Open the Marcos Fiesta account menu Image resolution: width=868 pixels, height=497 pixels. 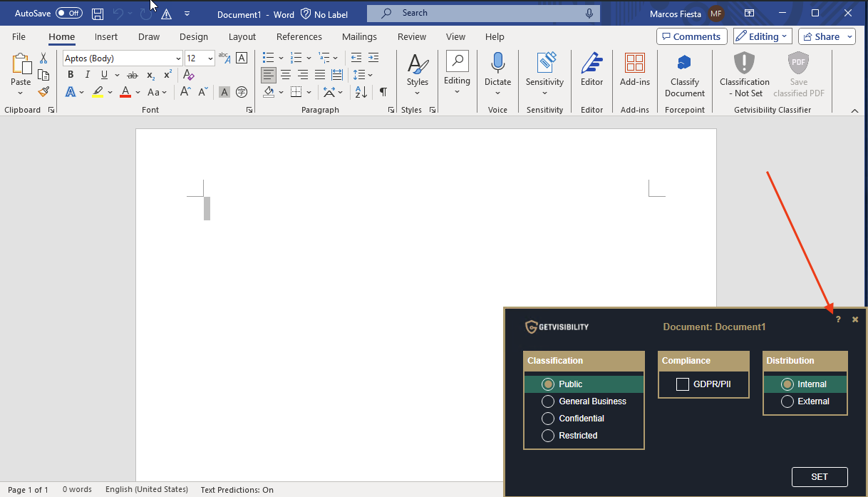pos(687,14)
